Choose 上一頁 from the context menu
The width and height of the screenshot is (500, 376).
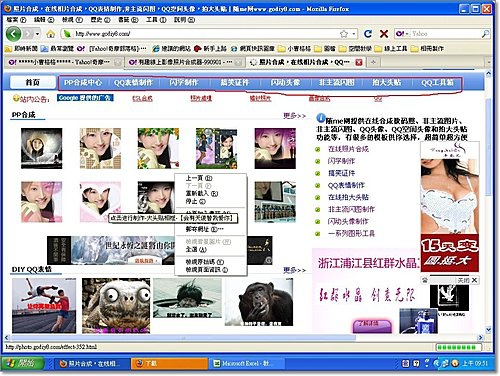(211, 178)
